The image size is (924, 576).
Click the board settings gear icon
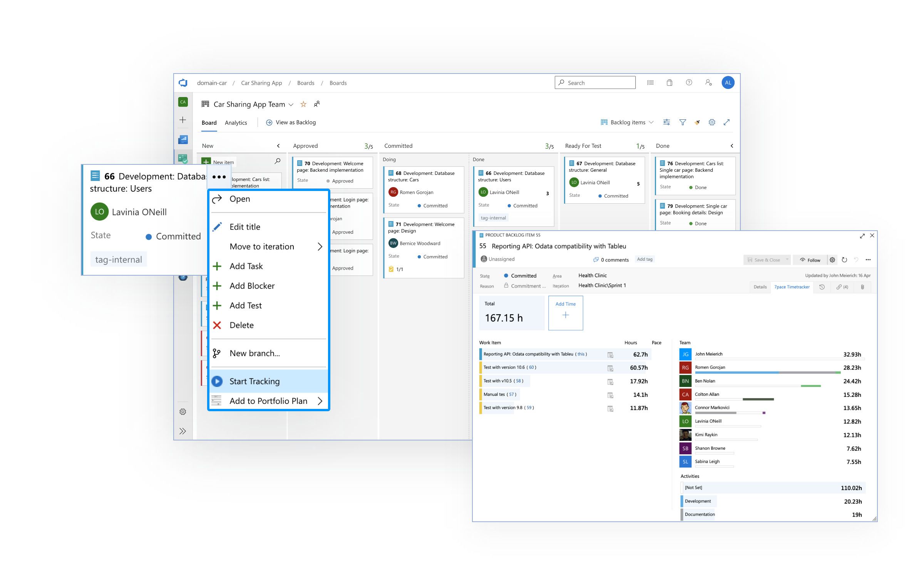point(712,122)
